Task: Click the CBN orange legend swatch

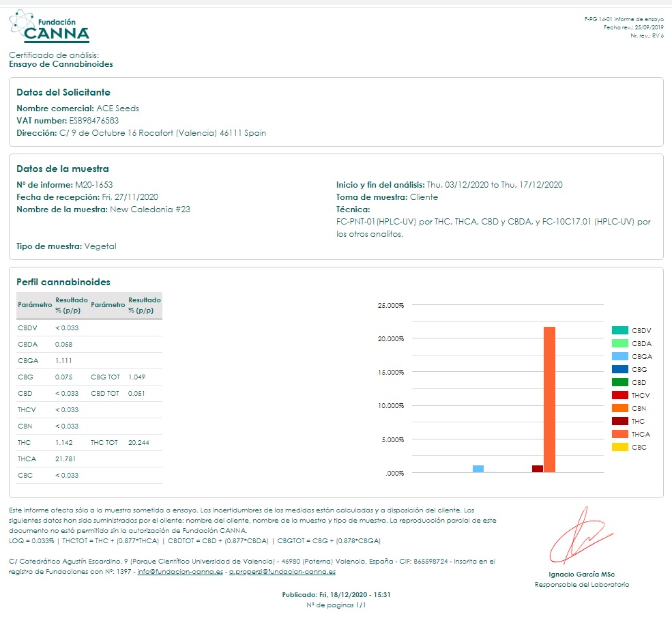Action: 619,408
